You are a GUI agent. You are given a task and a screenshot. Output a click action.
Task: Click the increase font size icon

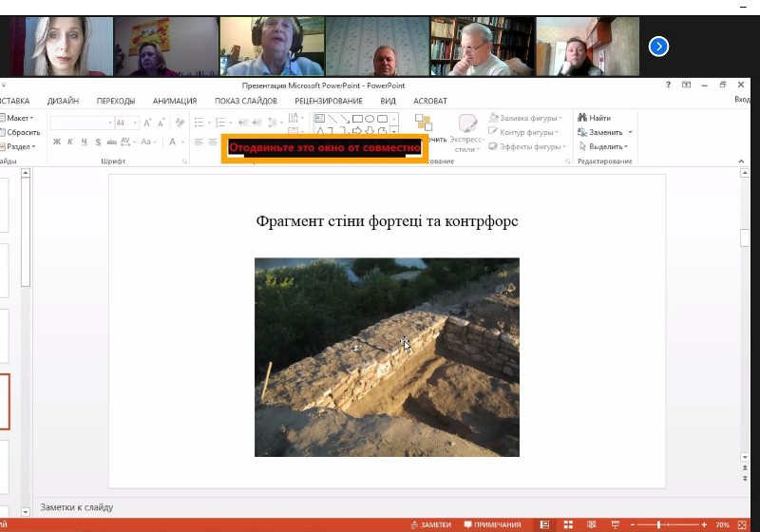click(148, 123)
